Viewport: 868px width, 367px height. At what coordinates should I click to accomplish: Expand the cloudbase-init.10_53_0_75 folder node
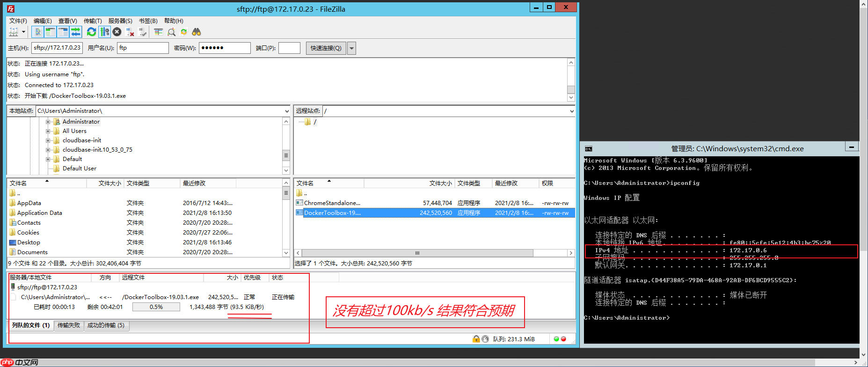(x=48, y=150)
